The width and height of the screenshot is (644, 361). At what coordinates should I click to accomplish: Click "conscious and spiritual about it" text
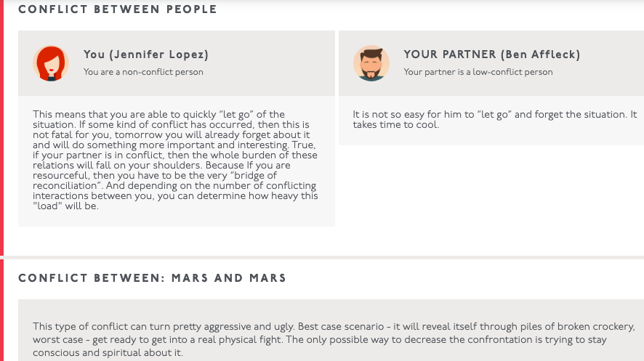pos(108,353)
